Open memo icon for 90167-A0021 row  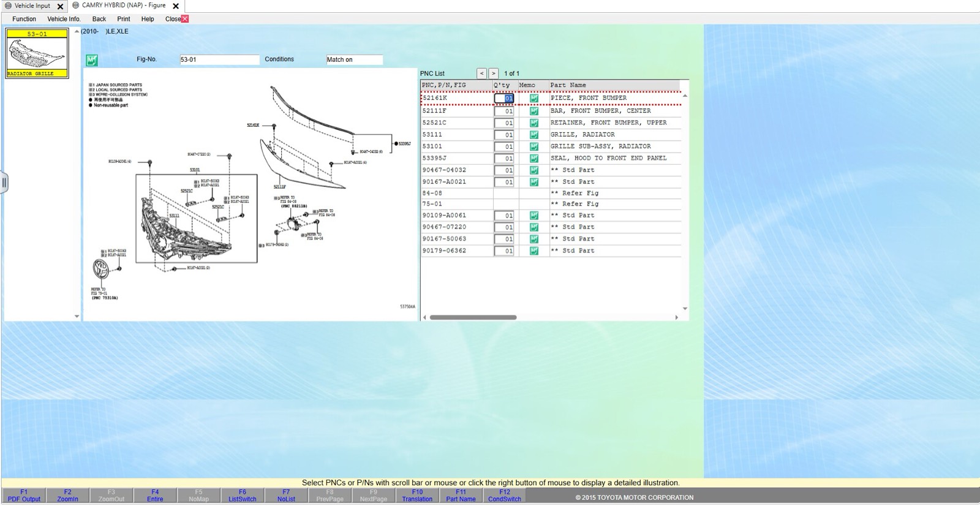point(534,182)
